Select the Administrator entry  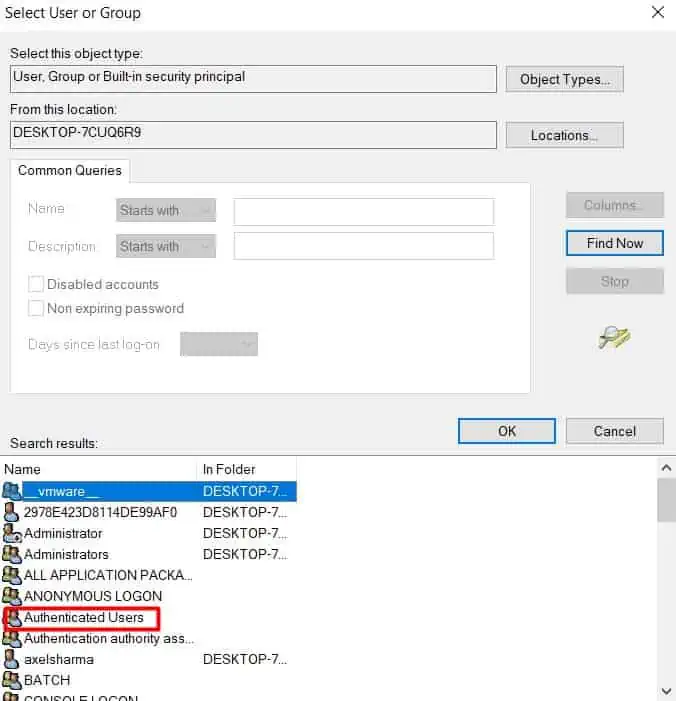coord(63,533)
